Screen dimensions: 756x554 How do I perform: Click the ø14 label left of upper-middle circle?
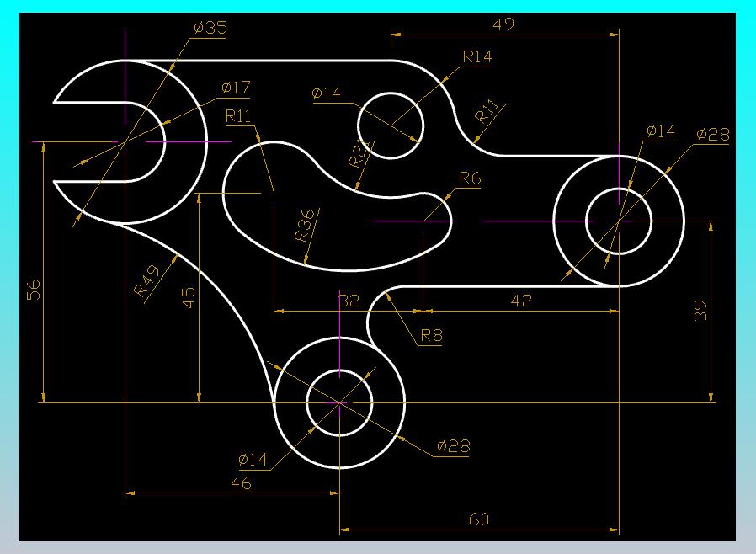[327, 93]
